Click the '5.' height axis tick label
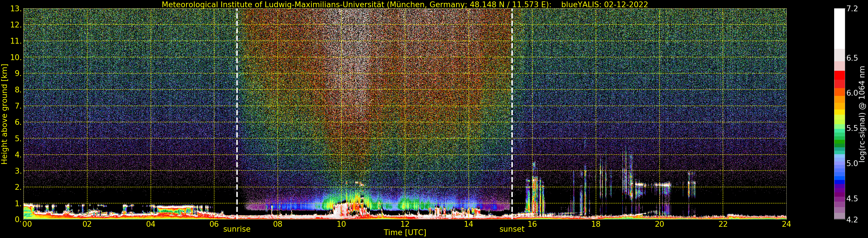 tap(18, 138)
